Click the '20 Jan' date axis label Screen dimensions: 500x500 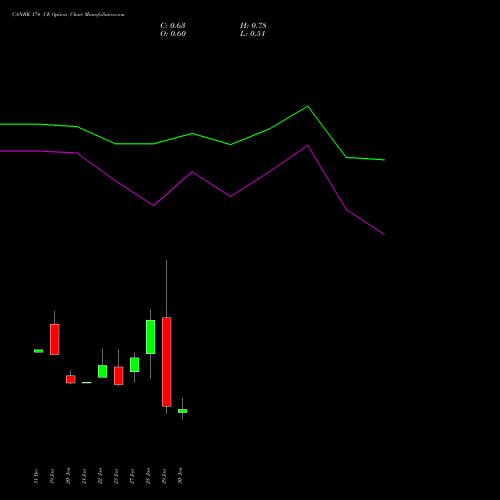click(x=68, y=476)
